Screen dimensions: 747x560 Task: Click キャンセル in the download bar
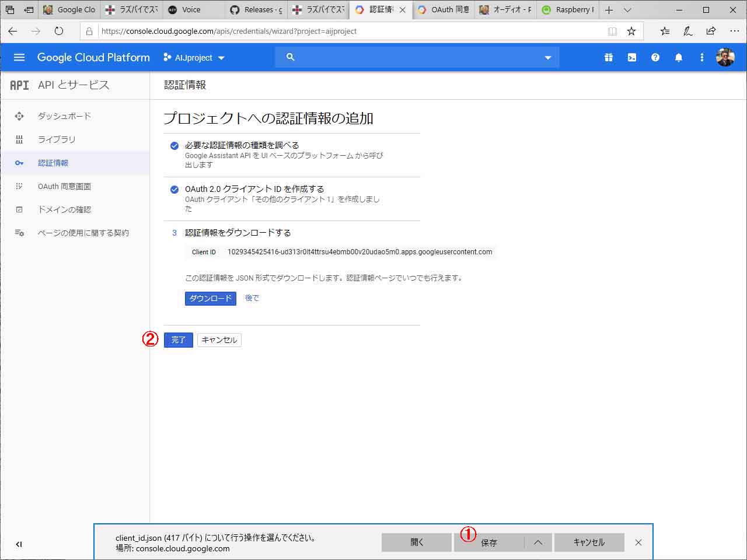pyautogui.click(x=589, y=542)
